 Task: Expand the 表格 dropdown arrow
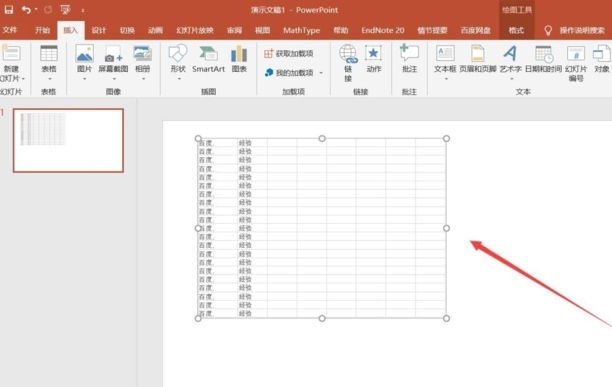point(50,79)
